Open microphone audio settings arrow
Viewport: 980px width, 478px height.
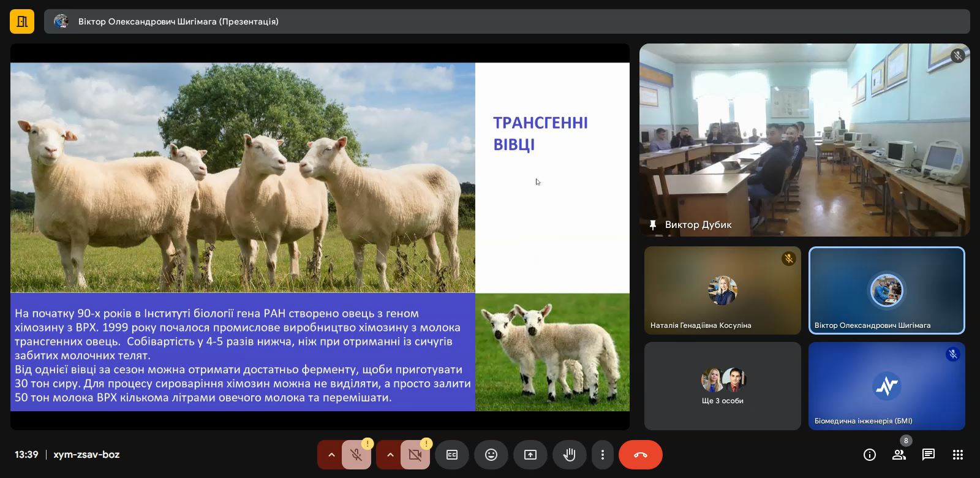point(331,455)
